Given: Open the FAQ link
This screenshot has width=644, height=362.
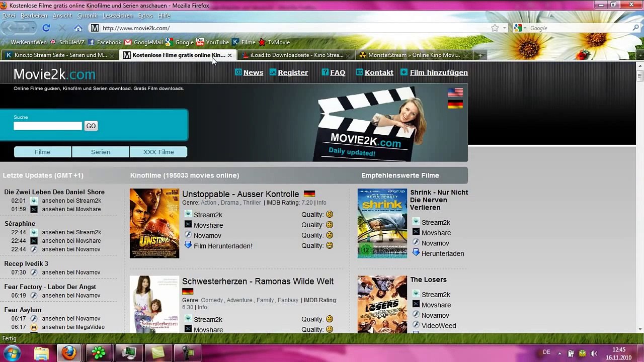Looking at the screenshot, I should tap(338, 72).
